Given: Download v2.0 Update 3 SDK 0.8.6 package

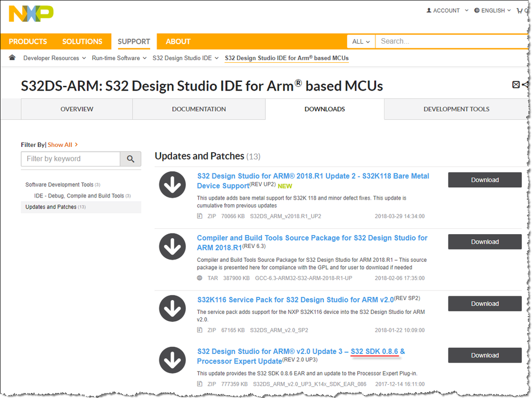Looking at the screenshot, I should (485, 355).
